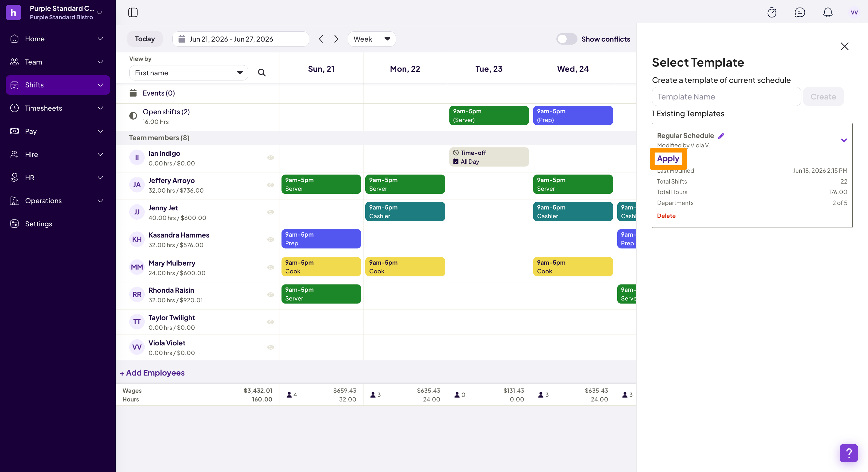Viewport: 868px width, 472px height.
Task: Open the VV user avatar menu
Action: coord(854,12)
